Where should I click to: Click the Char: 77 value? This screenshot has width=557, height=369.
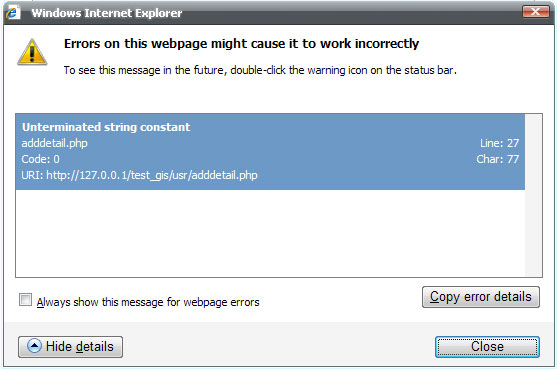497,159
